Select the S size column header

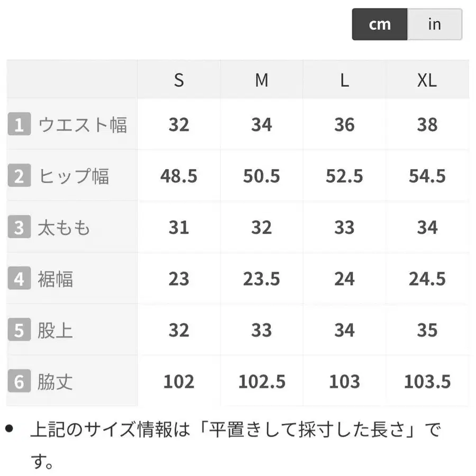(x=179, y=80)
